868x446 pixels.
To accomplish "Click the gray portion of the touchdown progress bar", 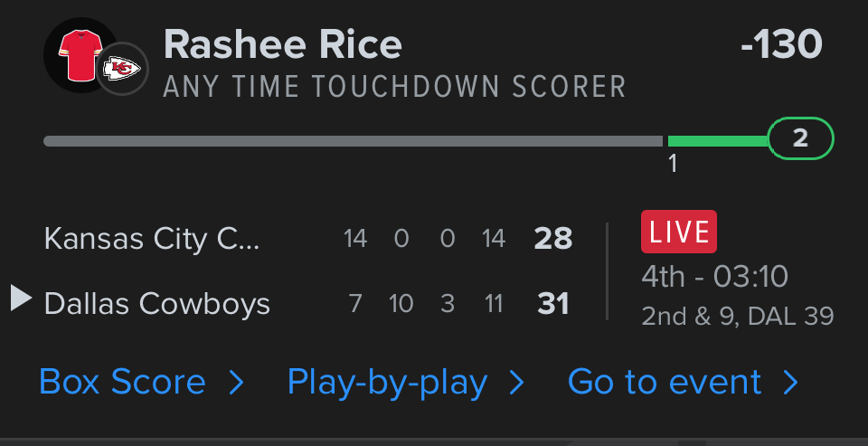I will coord(353,141).
